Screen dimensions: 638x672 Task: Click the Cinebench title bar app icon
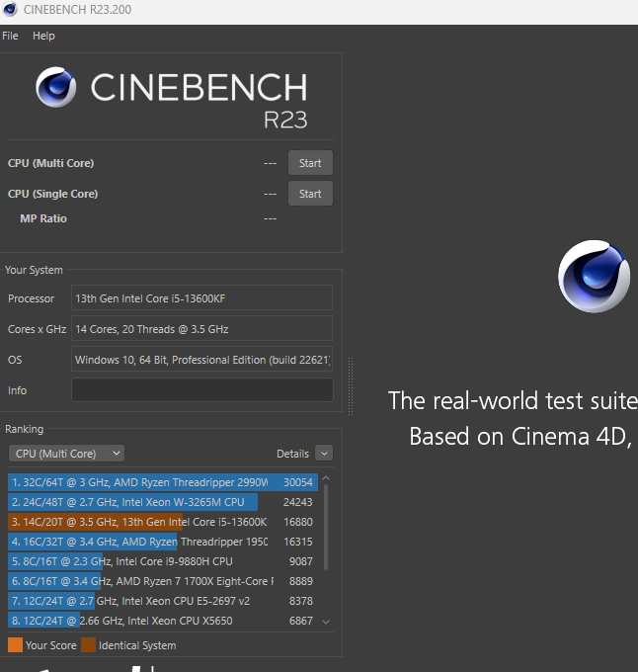pyautogui.click(x=10, y=9)
